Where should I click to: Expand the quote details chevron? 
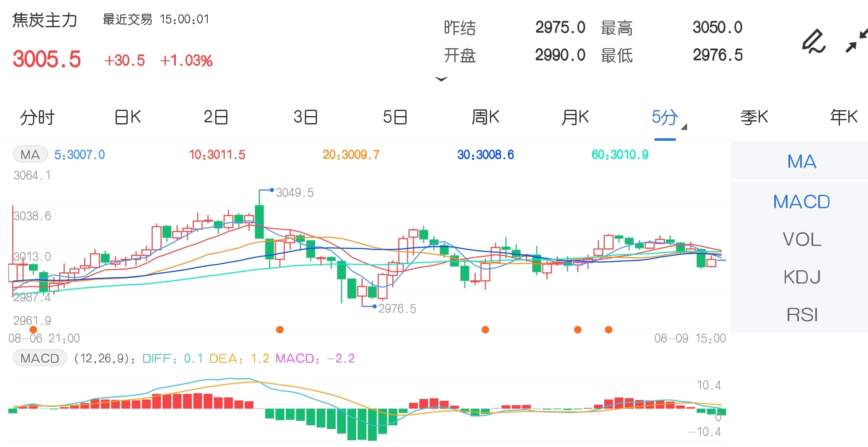coord(441,80)
